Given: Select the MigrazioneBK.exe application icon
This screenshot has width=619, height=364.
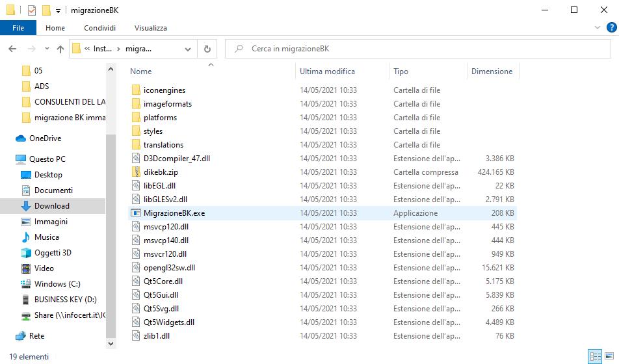Looking at the screenshot, I should tap(136, 213).
